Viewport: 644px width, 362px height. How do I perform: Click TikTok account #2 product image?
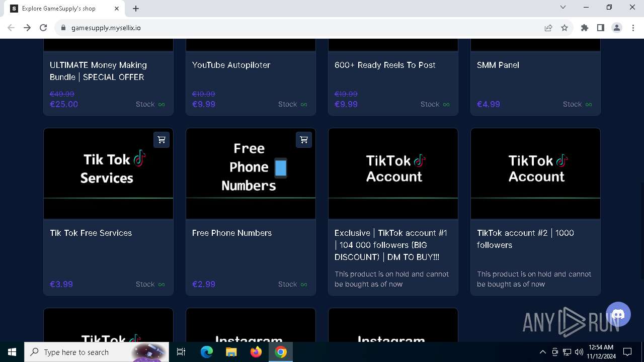point(535,173)
